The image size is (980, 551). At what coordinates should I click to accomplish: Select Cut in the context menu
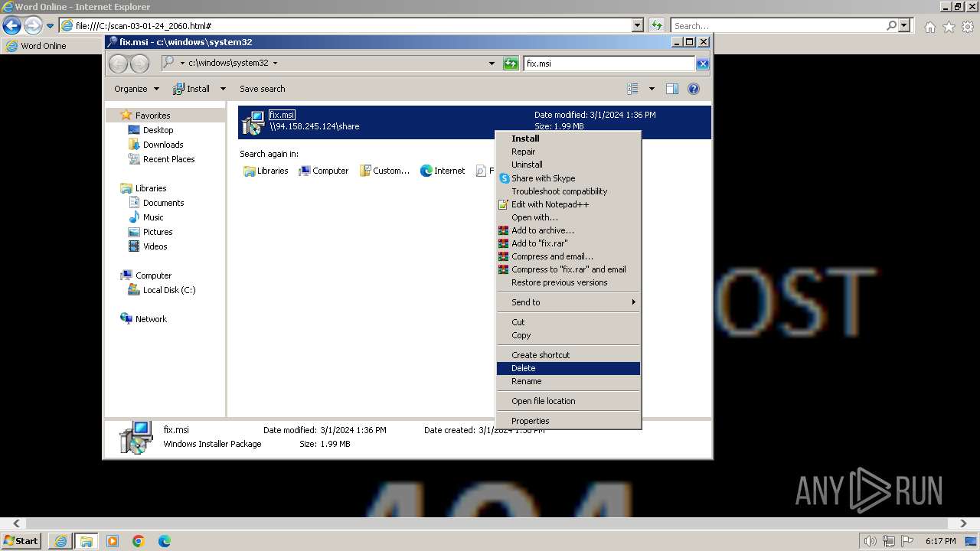coord(568,322)
